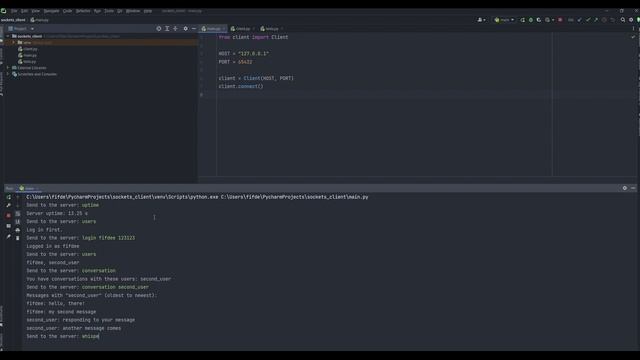The width and height of the screenshot is (640, 360).
Task: Click the PyCharm logo icon at top-left
Action: coord(4,11)
